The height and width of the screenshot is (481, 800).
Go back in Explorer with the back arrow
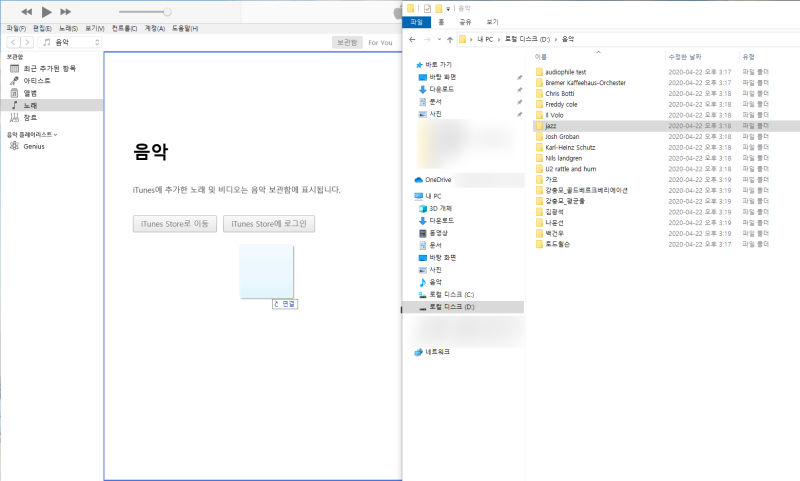[412, 39]
